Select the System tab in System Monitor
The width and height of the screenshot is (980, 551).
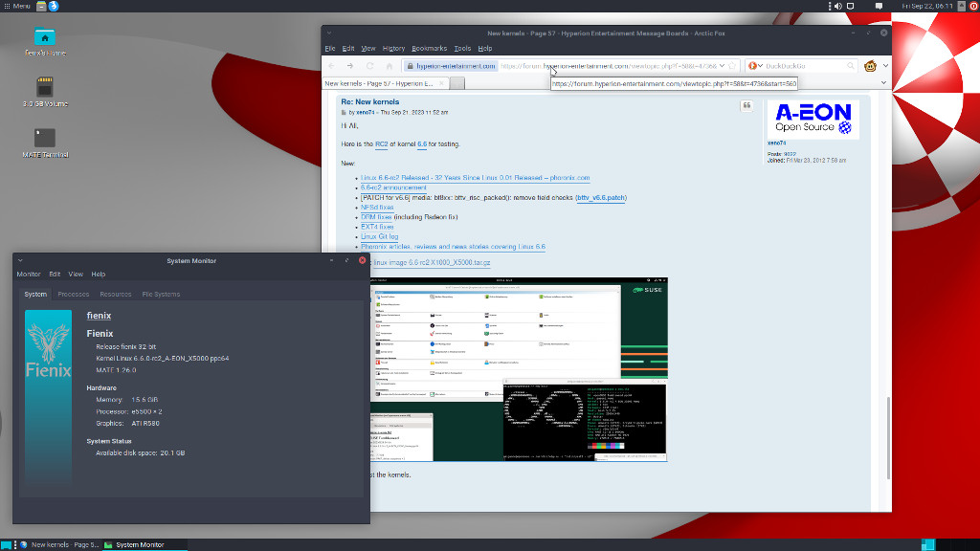[35, 295]
